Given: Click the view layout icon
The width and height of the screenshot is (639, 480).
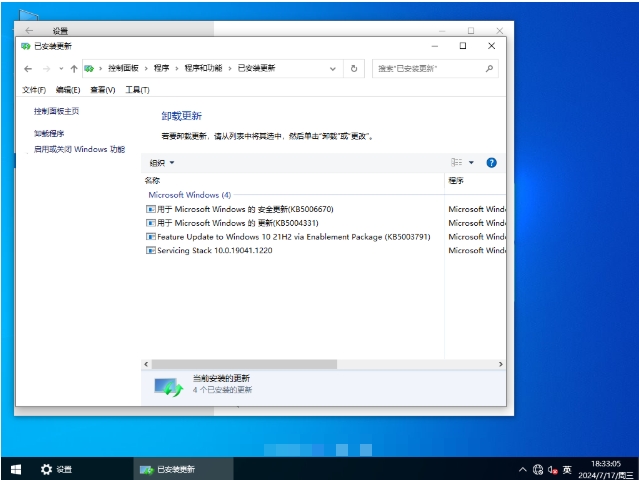Looking at the screenshot, I should click(456, 162).
